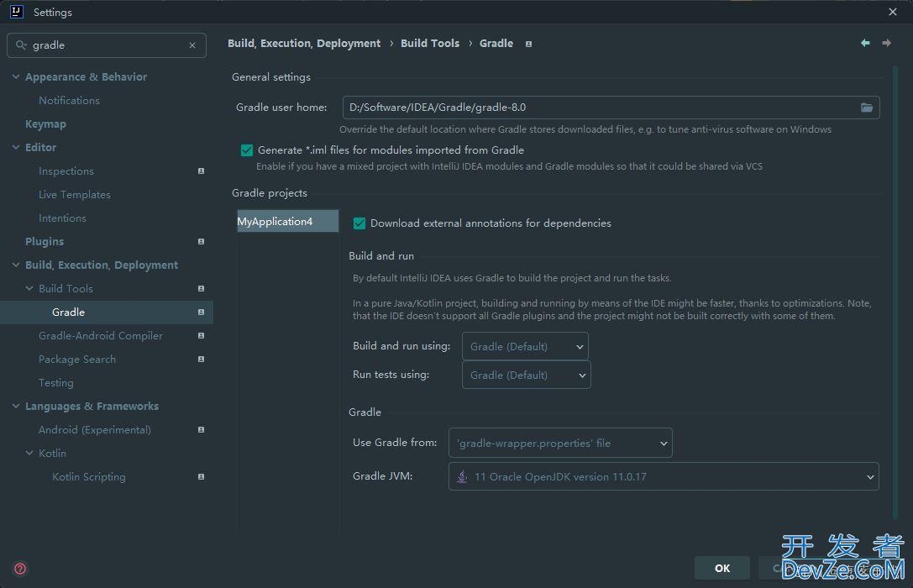The height and width of the screenshot is (588, 913).
Task: Open Live Templates settings
Action: [75, 194]
